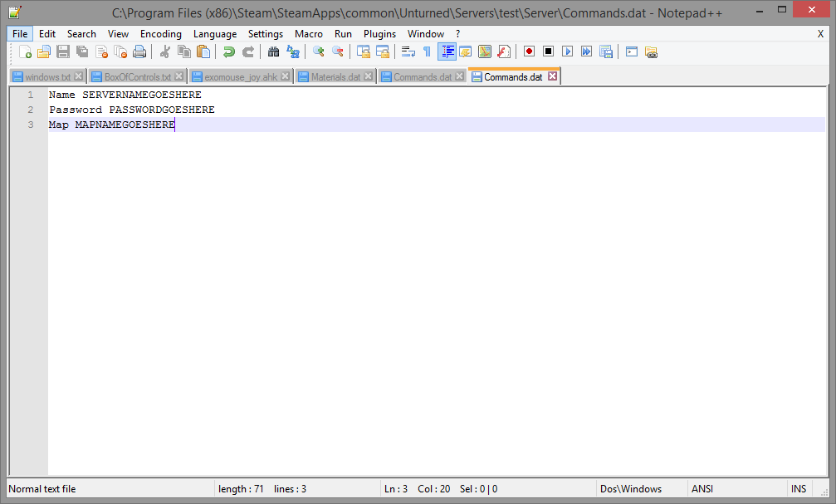The height and width of the screenshot is (504, 836).
Task: Click the 'Password PASSWORDGOESHERE' line
Action: (x=132, y=110)
